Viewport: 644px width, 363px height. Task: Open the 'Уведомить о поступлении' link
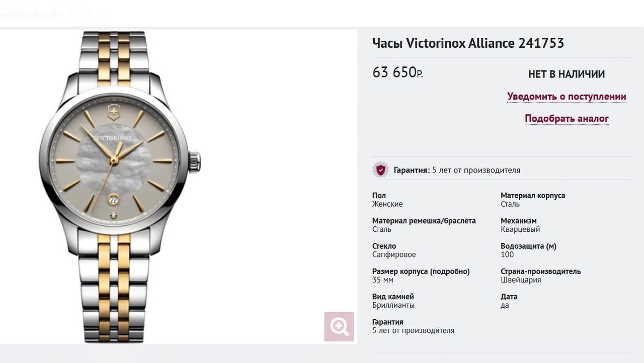point(567,97)
